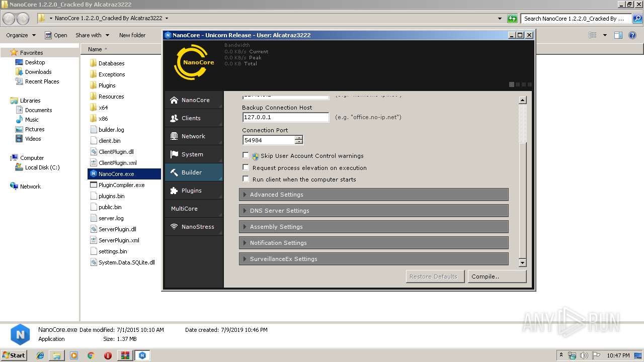Click the Compile button
The width and height of the screenshot is (644, 362).
pyautogui.click(x=497, y=277)
